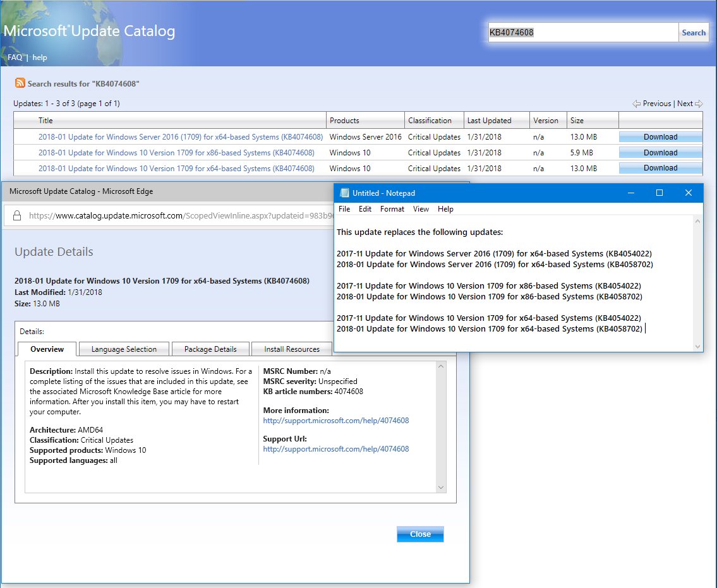The height and width of the screenshot is (588, 717).
Task: Click Notepad text 'This update replaces the following updates:'
Action: point(419,232)
